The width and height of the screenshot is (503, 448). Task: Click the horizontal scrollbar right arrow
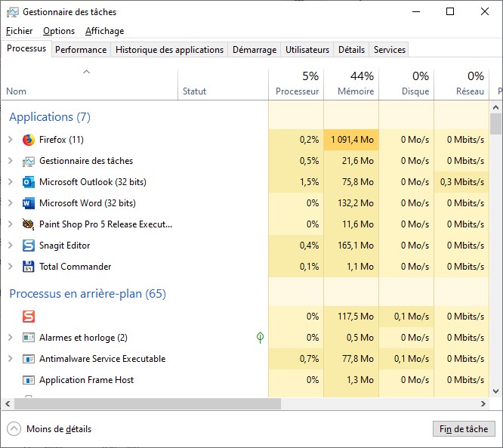coord(483,404)
